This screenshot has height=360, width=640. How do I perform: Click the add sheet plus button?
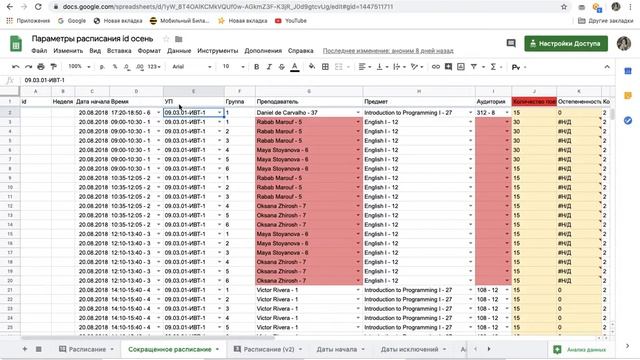pos(25,349)
